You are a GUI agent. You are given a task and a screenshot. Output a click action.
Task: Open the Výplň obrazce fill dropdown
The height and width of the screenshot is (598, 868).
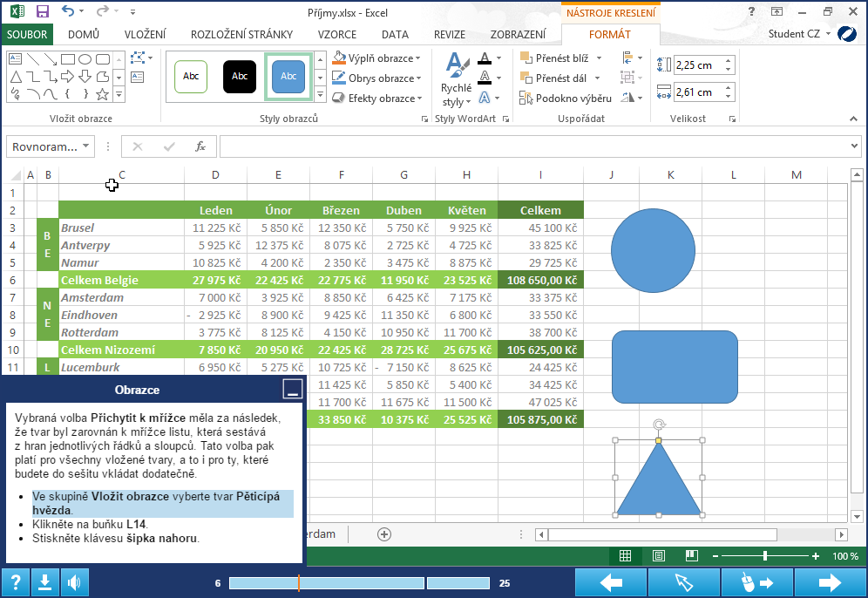[x=376, y=58]
